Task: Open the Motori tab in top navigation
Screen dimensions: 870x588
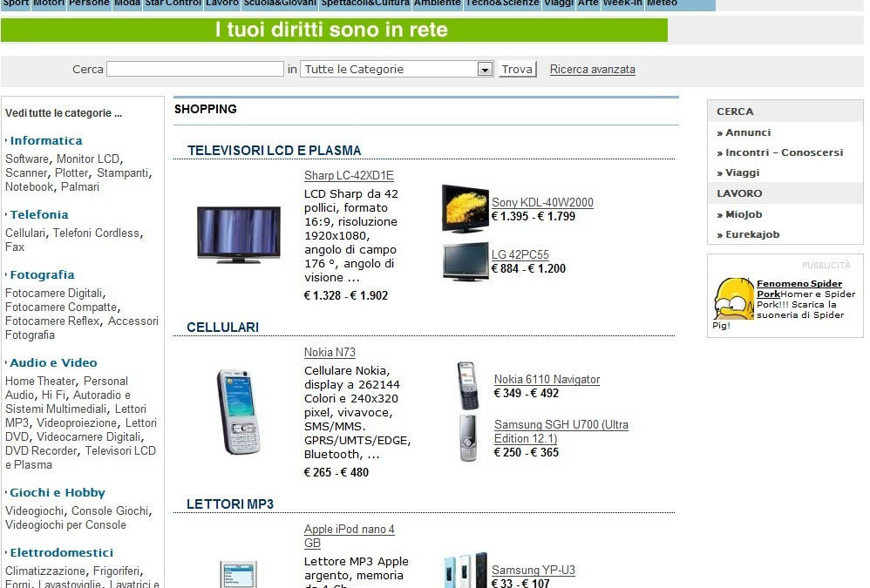Action: (49, 3)
